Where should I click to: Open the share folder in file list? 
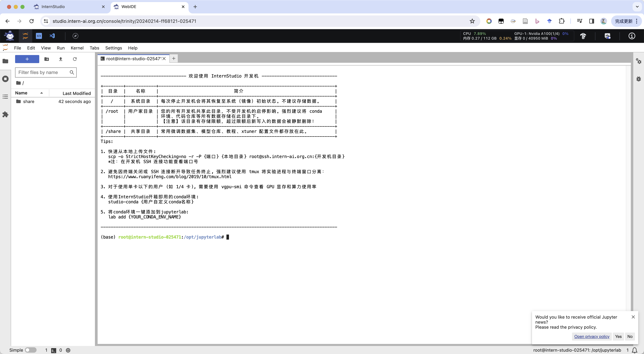29,102
